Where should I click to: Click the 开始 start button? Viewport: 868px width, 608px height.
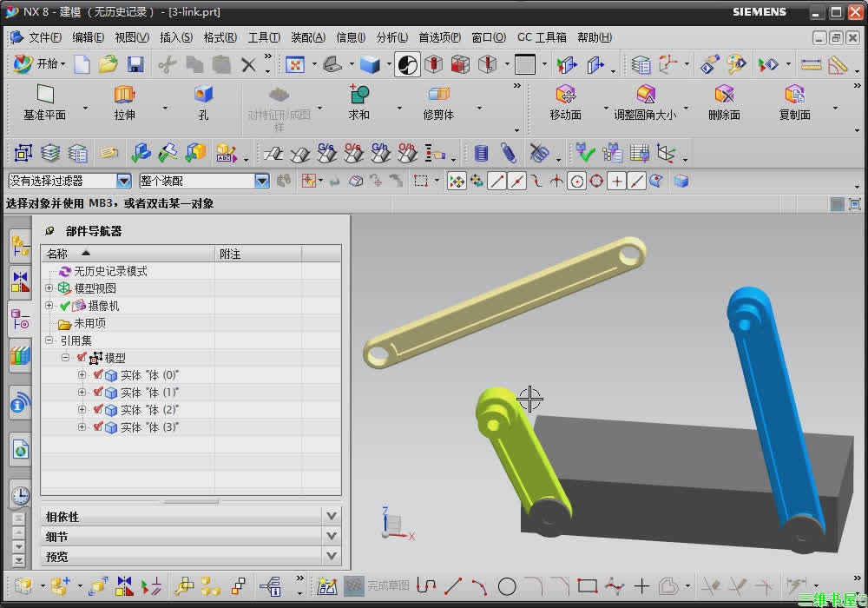[39, 64]
